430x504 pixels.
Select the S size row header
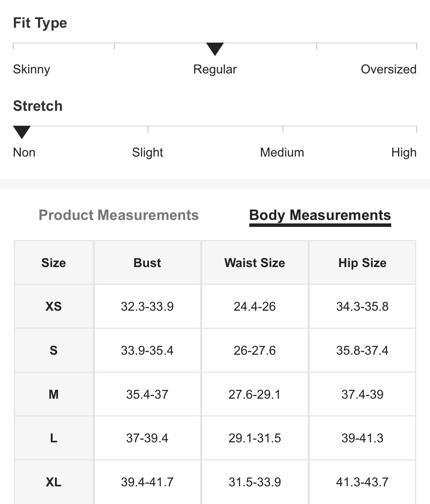point(54,350)
